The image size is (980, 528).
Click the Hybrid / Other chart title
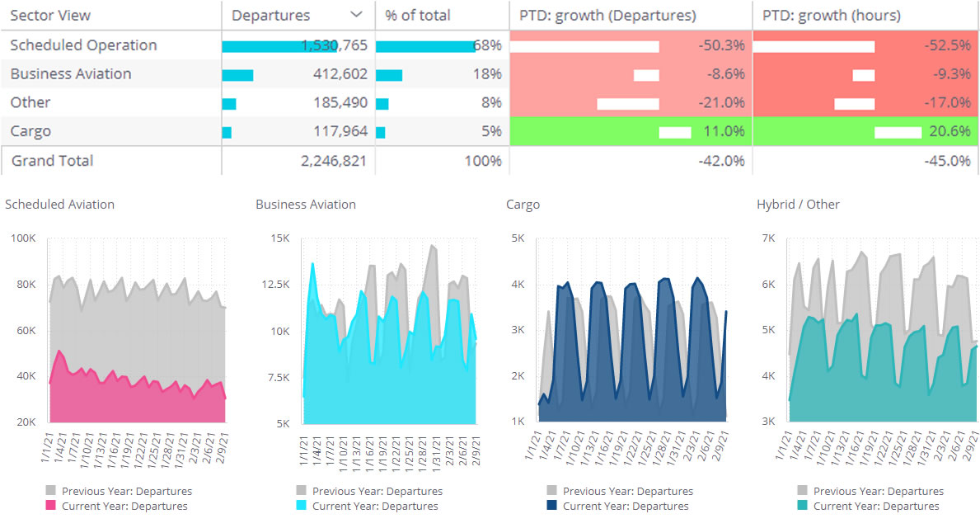[x=798, y=205]
